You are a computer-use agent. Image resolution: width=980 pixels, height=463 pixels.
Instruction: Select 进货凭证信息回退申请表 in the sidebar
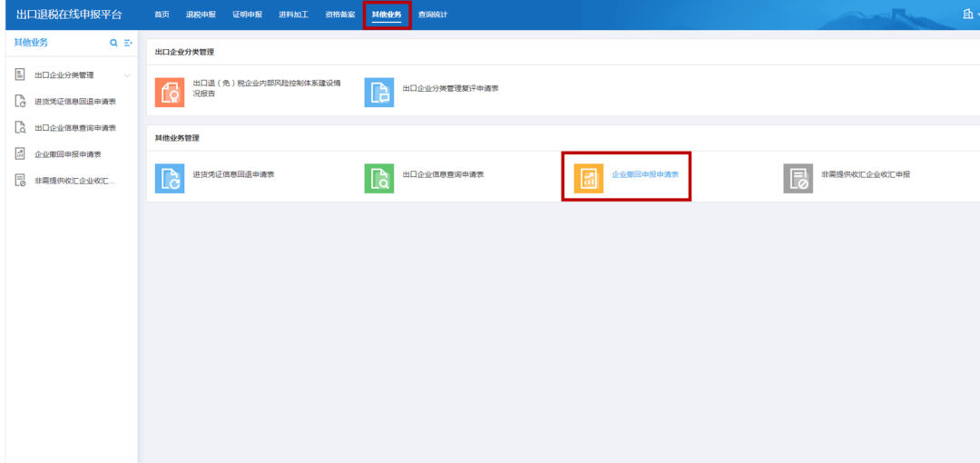tap(75, 102)
